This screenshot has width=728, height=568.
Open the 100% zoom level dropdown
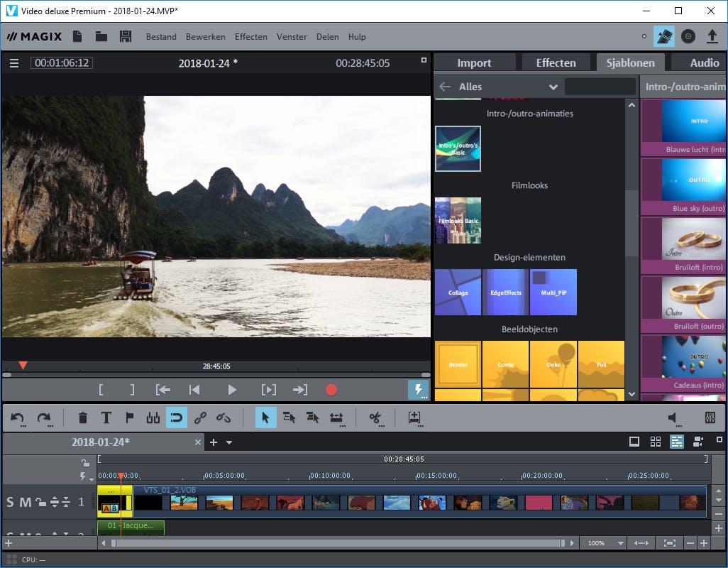click(x=620, y=543)
